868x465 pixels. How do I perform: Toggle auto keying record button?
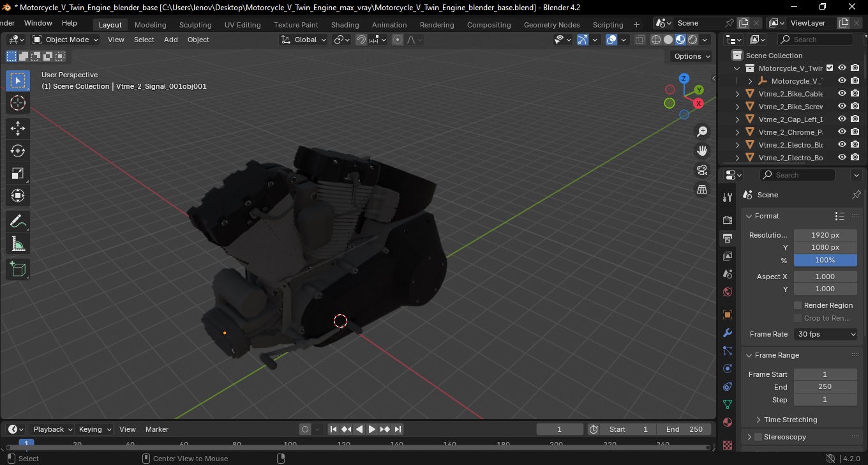305,429
